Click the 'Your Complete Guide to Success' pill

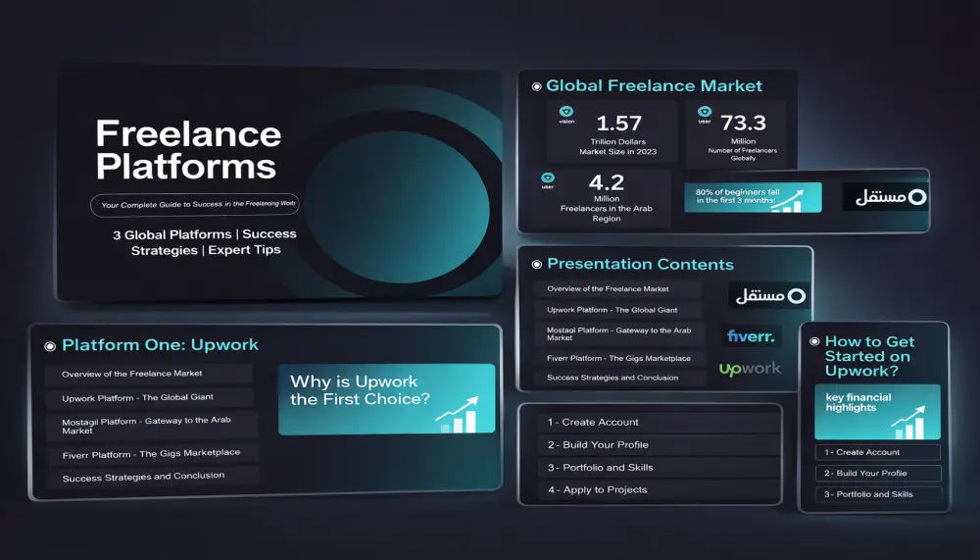195,205
